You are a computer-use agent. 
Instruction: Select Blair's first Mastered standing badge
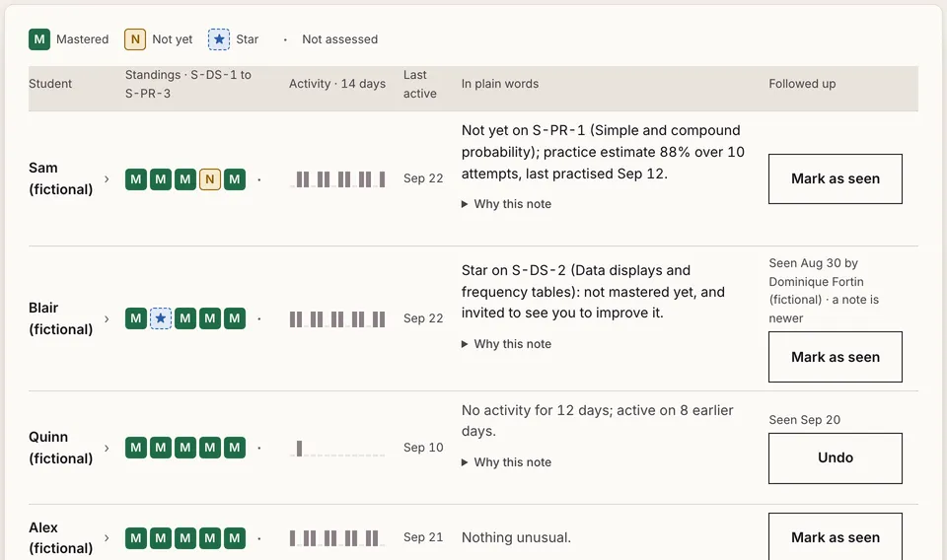[x=136, y=318]
